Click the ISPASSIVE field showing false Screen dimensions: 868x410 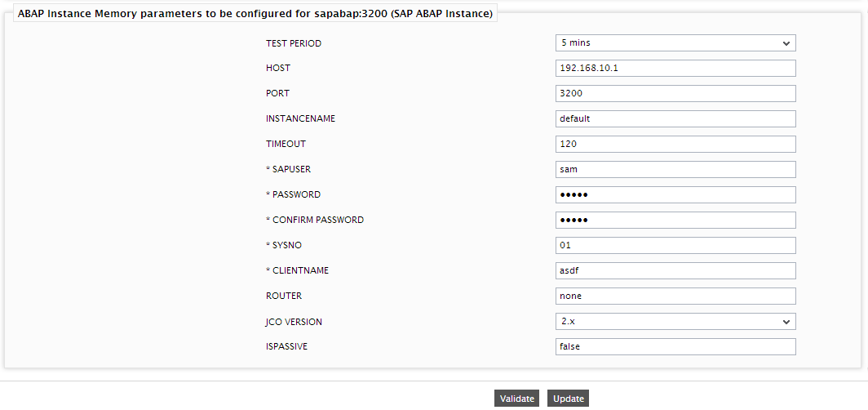click(x=675, y=347)
